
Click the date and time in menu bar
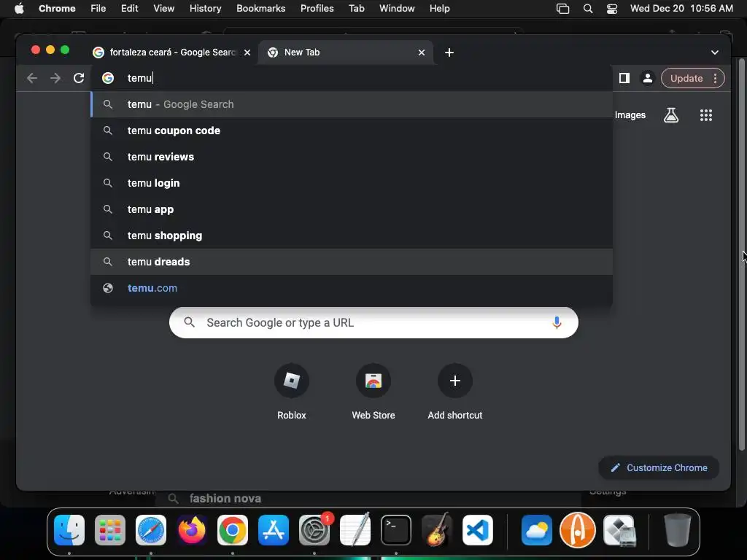click(x=681, y=9)
